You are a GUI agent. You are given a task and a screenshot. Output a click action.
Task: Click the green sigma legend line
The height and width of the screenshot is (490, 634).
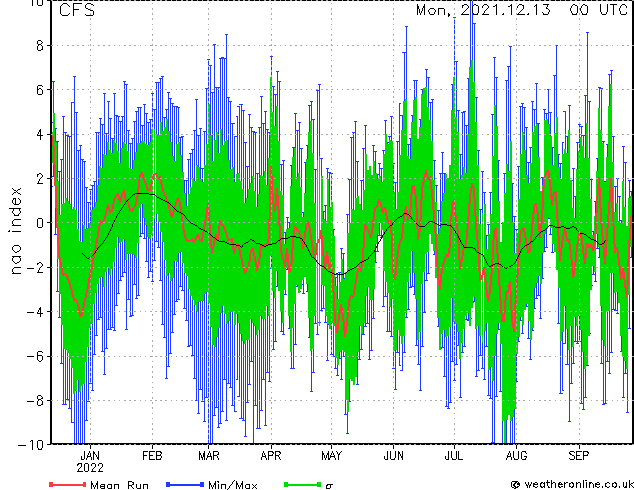302,484
